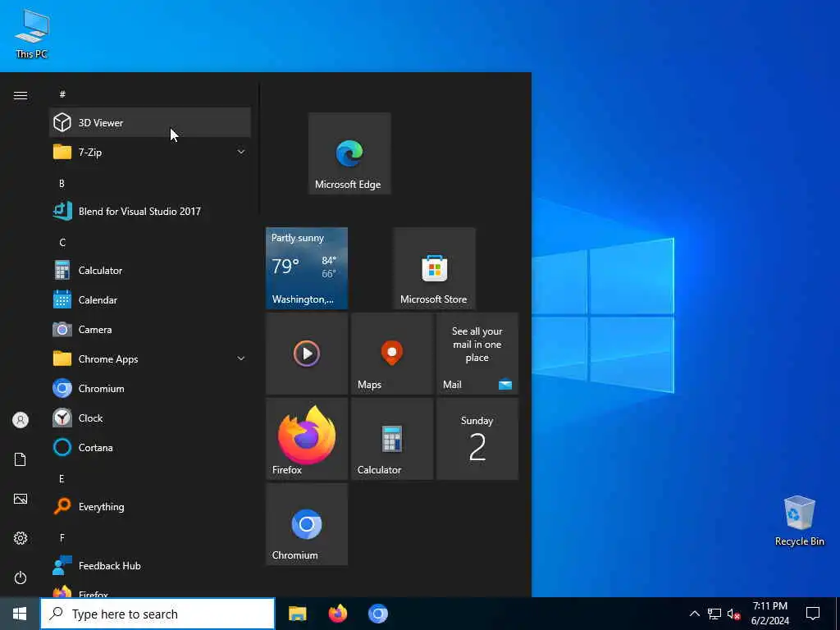
Task: Open Chromium from the app list
Action: (x=149, y=388)
